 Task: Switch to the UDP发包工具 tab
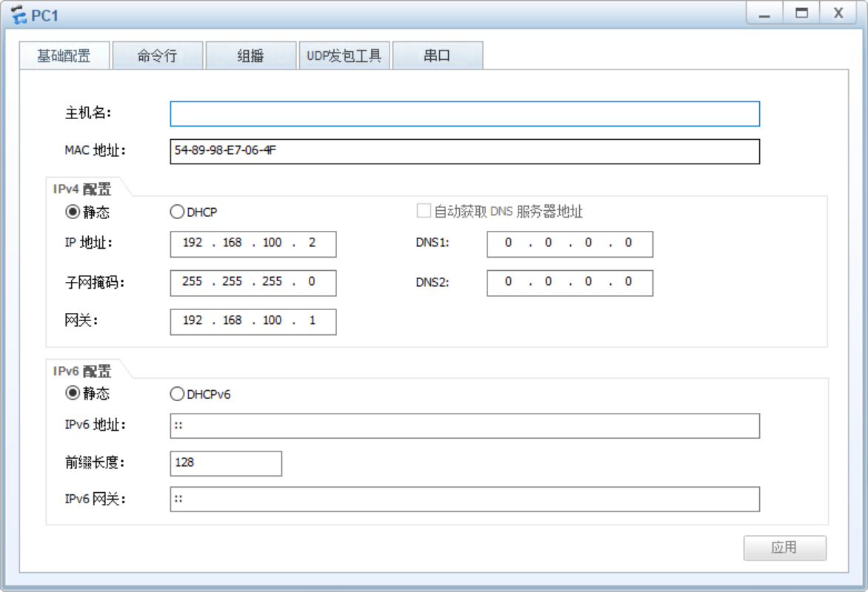point(343,55)
